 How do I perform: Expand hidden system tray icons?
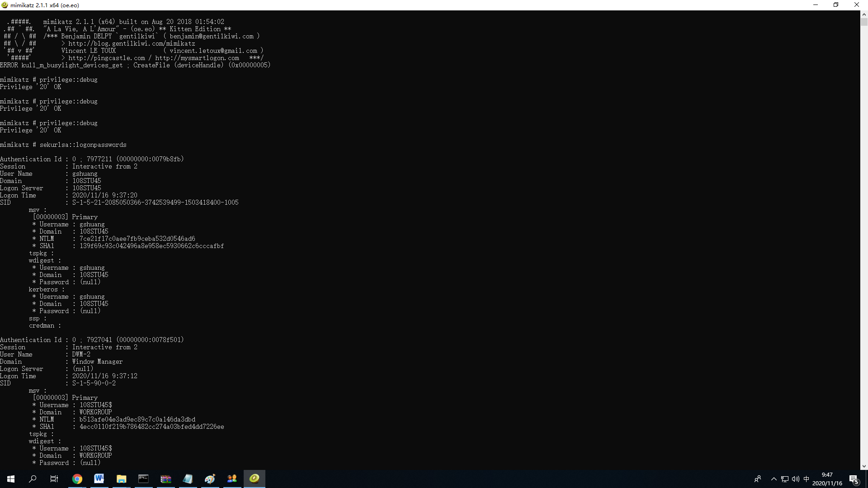(x=774, y=479)
